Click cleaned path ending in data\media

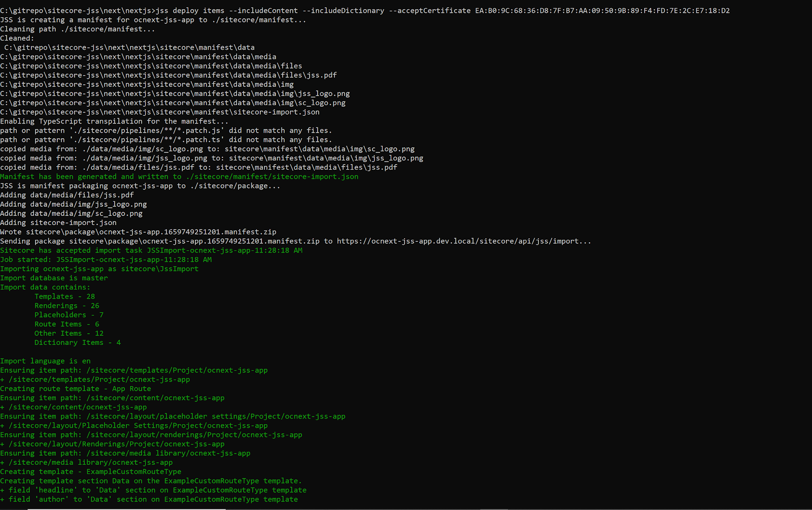(138, 56)
